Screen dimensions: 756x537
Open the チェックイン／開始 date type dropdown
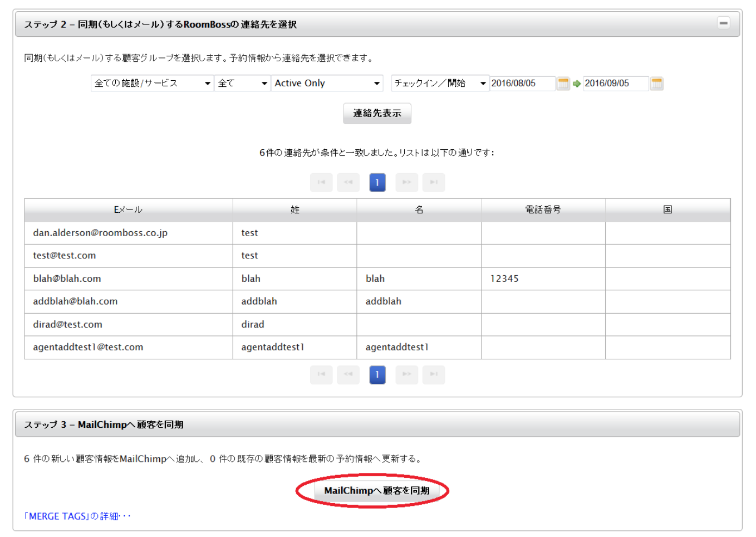click(x=440, y=84)
